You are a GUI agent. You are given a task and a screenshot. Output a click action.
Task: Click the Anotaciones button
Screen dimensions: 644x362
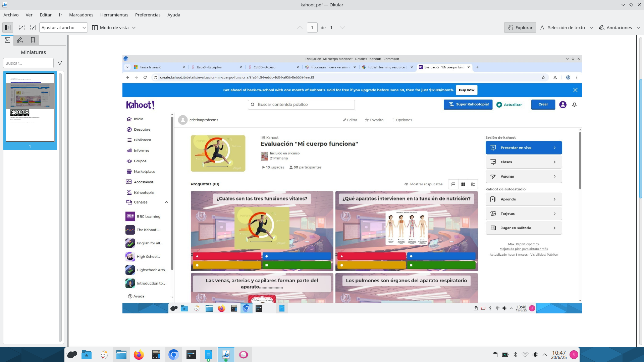[x=615, y=27]
